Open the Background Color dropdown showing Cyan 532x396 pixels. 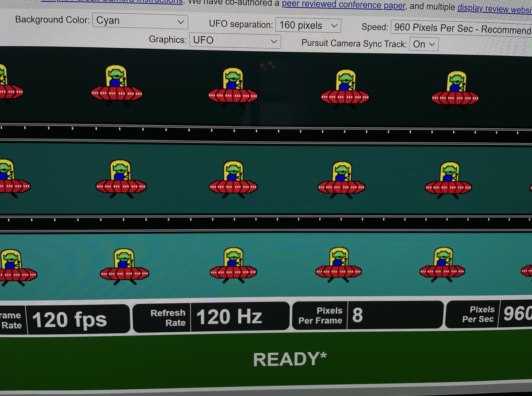tap(140, 21)
